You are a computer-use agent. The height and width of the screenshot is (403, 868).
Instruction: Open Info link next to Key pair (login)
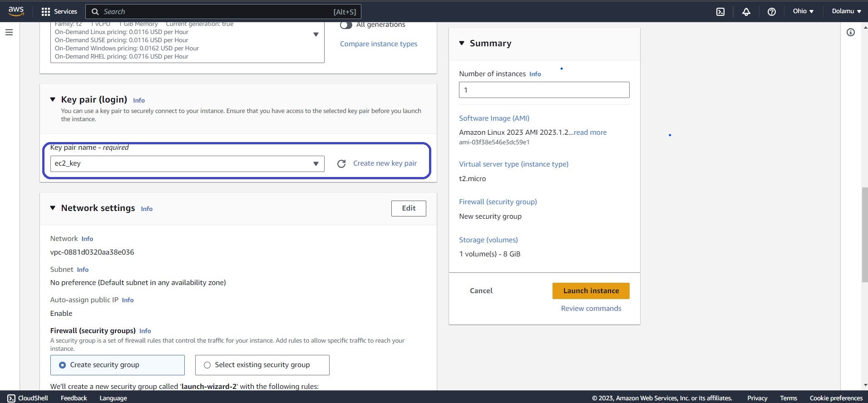(139, 100)
